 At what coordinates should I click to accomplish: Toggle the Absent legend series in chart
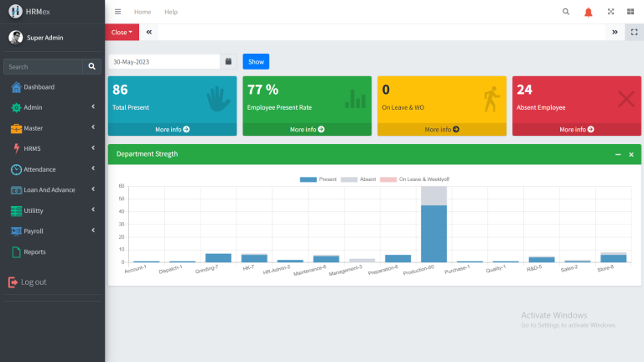pos(358,179)
